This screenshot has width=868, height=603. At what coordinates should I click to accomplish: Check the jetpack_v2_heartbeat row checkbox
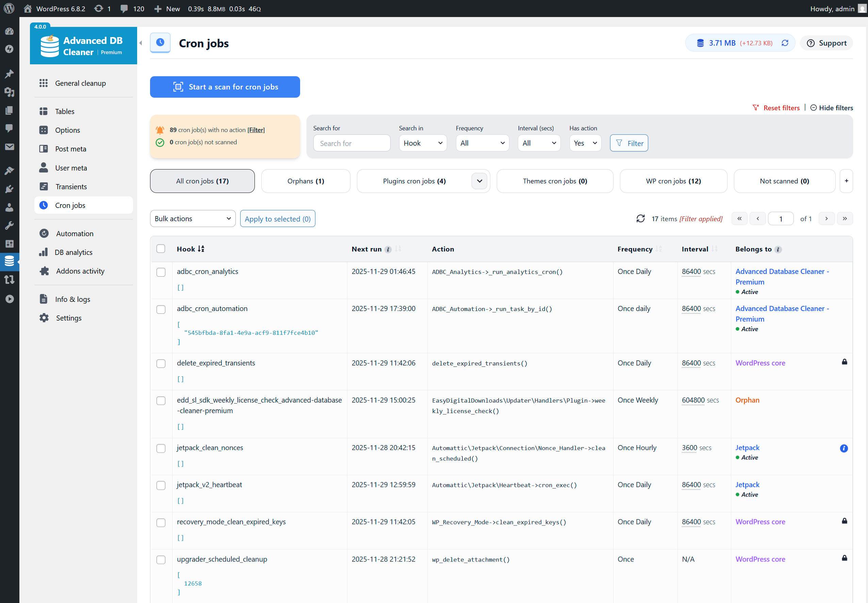tap(161, 486)
